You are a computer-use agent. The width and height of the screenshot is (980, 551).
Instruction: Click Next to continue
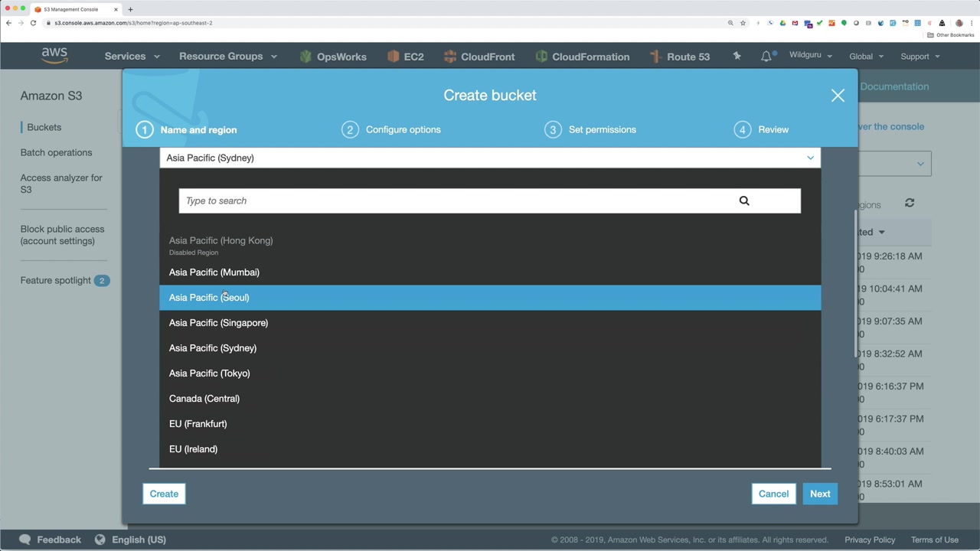click(820, 494)
